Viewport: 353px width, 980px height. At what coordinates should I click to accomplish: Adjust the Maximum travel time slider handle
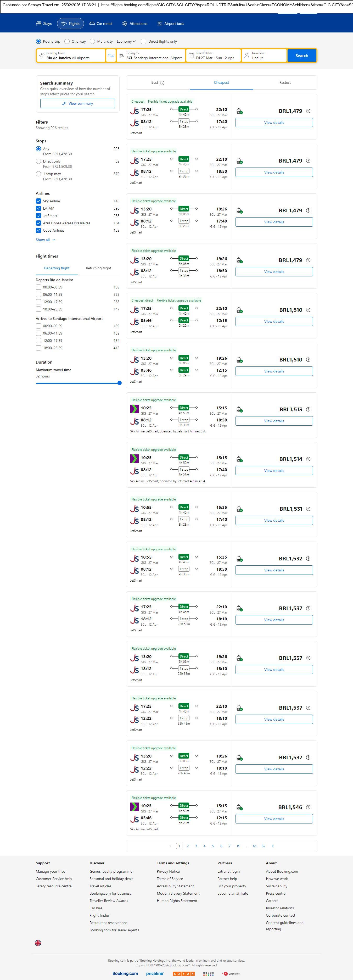coord(119,383)
